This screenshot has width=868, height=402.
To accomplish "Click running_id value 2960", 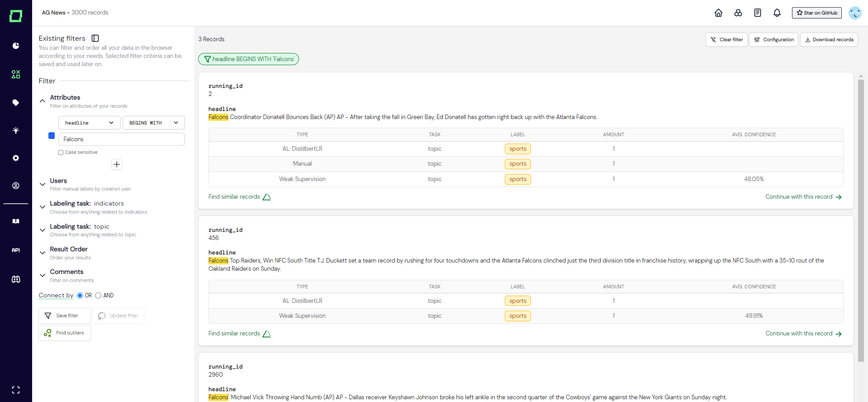I will [216, 374].
